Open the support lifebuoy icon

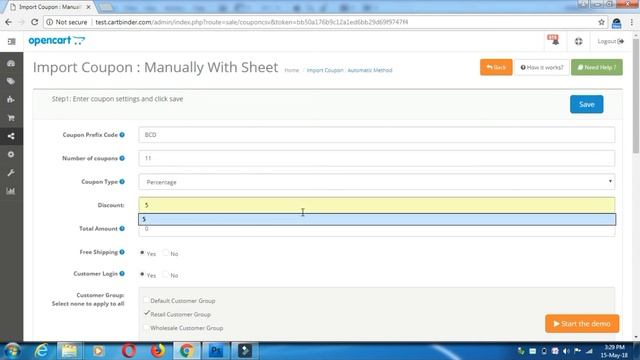tap(578, 41)
